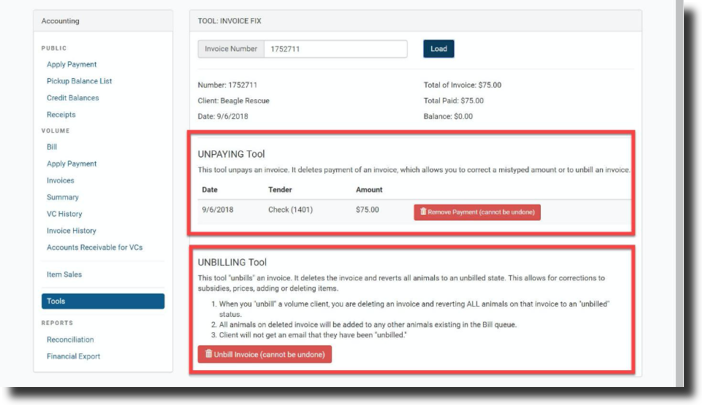The image size is (702, 405).
Task: Click the Load button
Action: tap(438, 49)
